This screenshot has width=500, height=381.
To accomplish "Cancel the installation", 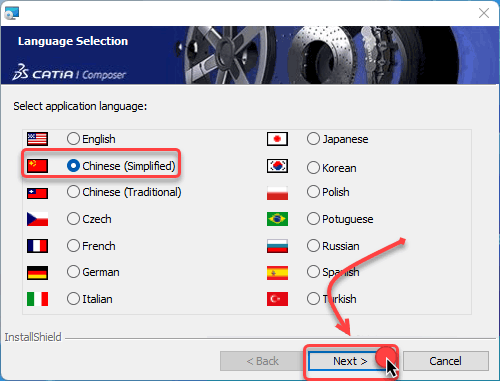I will click(446, 361).
